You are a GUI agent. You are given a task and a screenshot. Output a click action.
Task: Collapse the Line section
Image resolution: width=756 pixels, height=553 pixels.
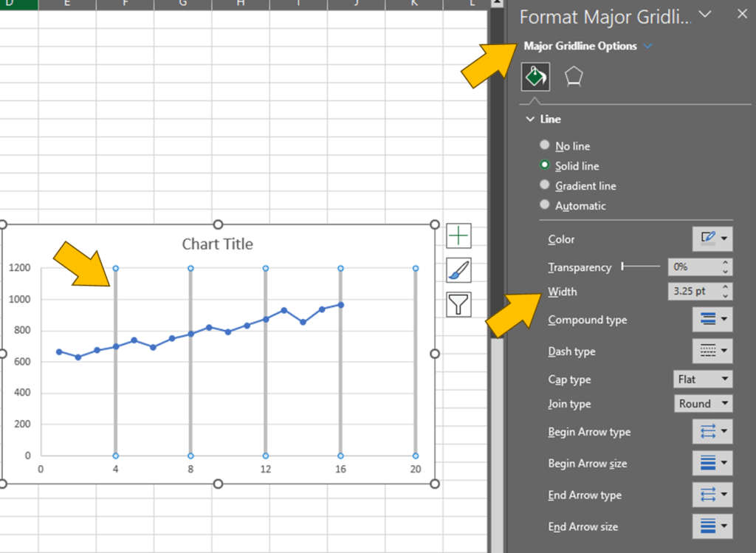pyautogui.click(x=529, y=119)
